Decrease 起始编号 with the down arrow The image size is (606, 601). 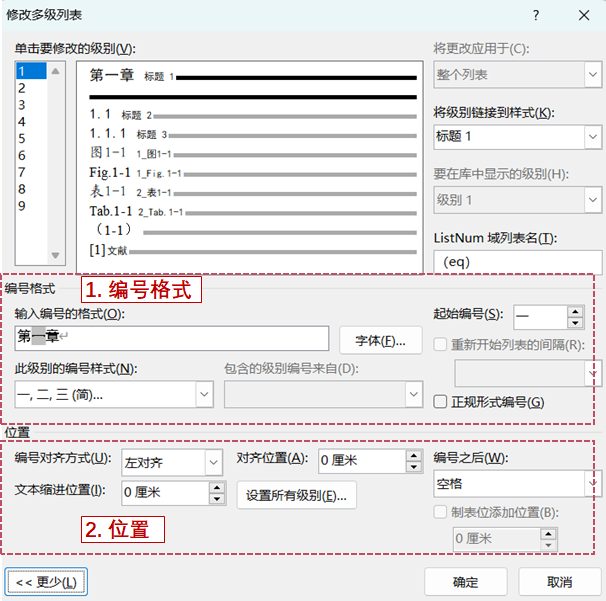(575, 323)
